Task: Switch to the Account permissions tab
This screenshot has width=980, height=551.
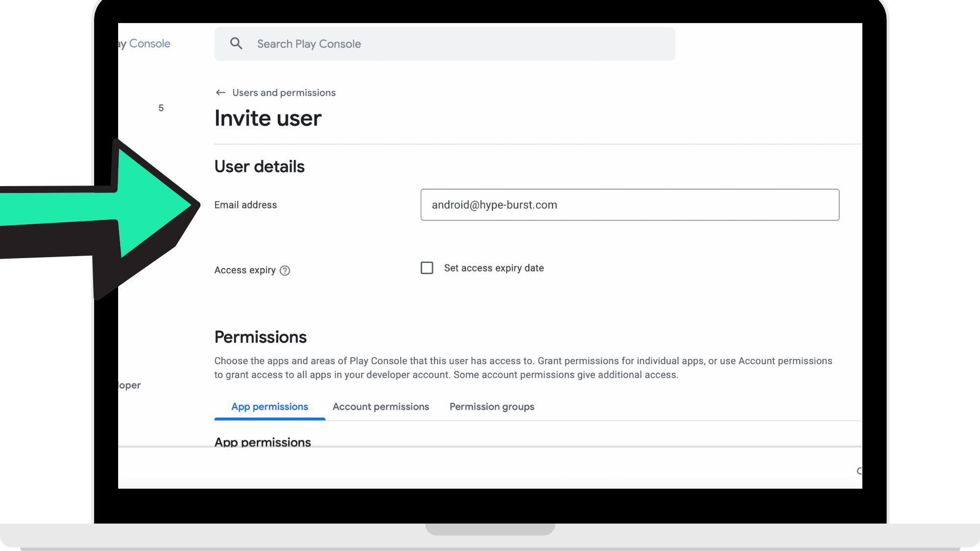Action: 381,407
